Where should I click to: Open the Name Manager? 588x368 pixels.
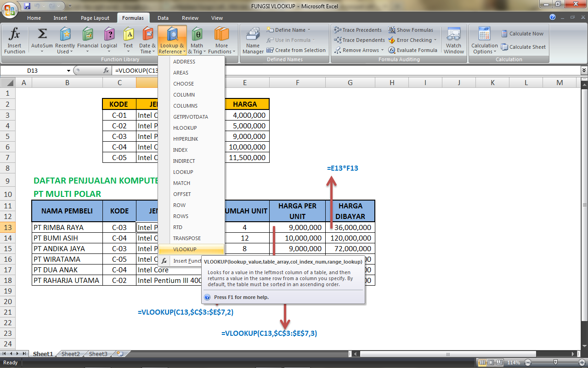[x=253, y=40]
